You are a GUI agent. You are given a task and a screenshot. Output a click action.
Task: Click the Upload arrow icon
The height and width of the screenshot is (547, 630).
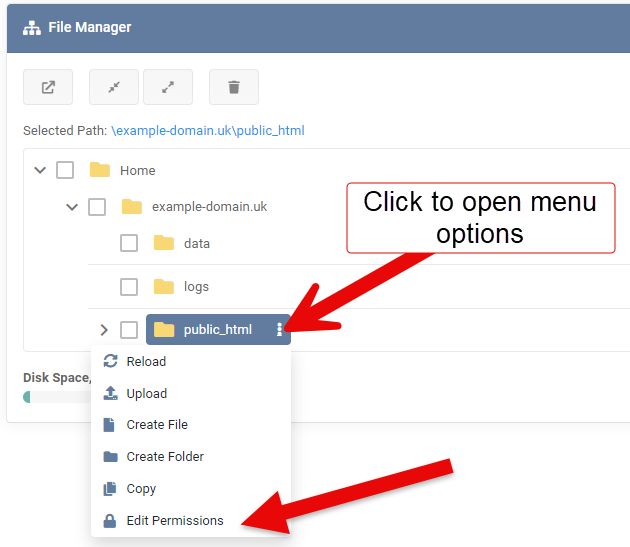(x=110, y=393)
